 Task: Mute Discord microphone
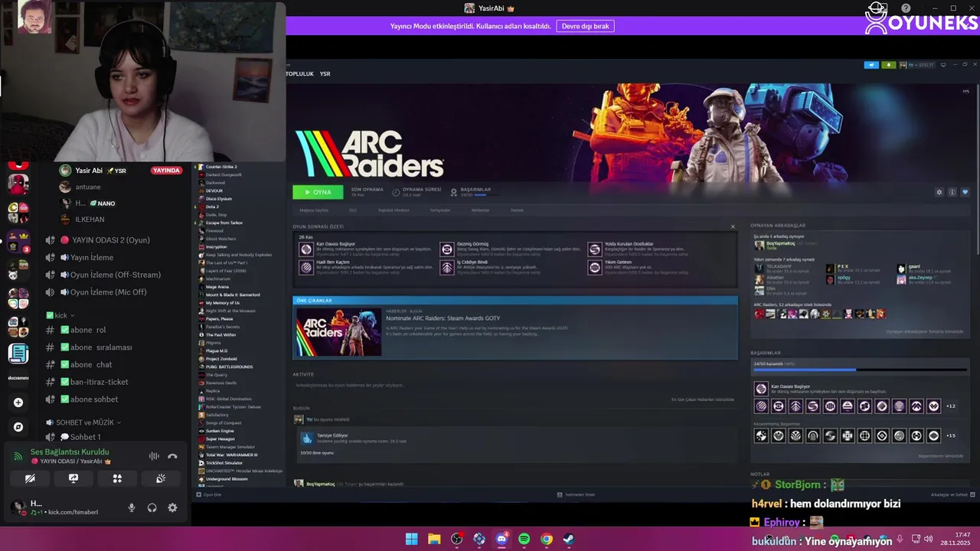tap(132, 507)
